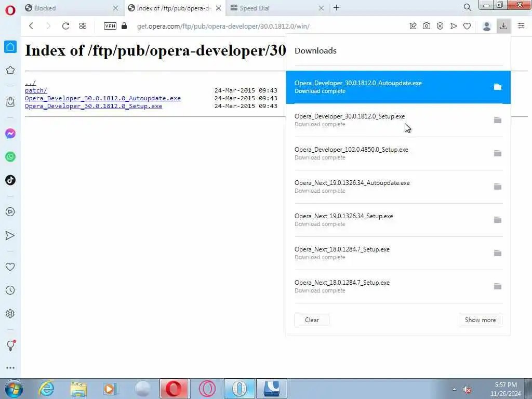The image size is (532, 399).
Task: Open File Explorer from taskbar
Action: click(79, 389)
